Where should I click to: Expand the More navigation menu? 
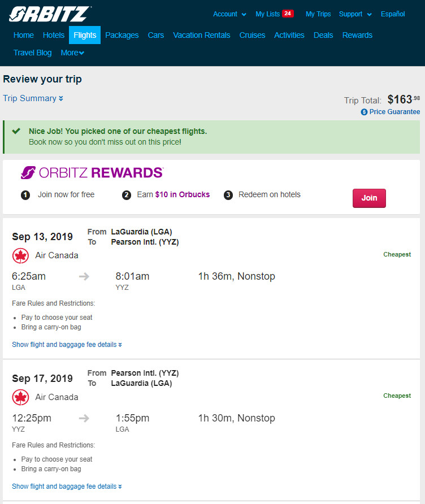(72, 53)
